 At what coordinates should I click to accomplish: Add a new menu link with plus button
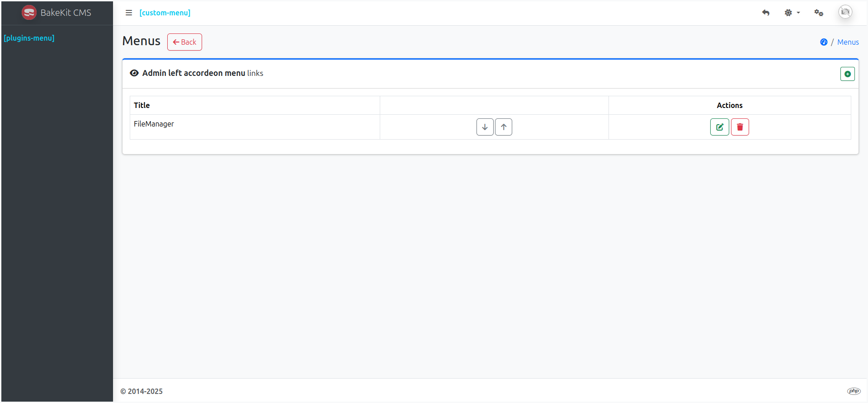pos(848,74)
